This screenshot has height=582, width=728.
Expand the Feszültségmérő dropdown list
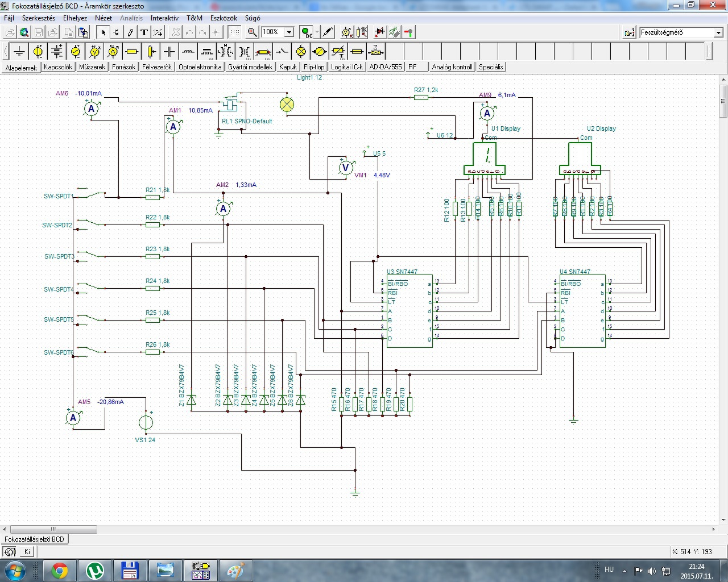point(718,32)
